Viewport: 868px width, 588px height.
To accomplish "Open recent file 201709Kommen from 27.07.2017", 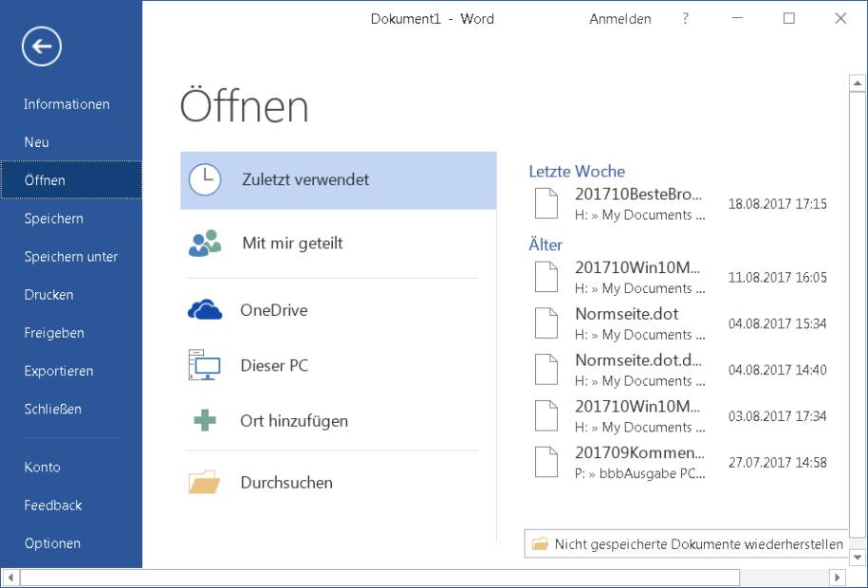I will pyautogui.click(x=639, y=462).
